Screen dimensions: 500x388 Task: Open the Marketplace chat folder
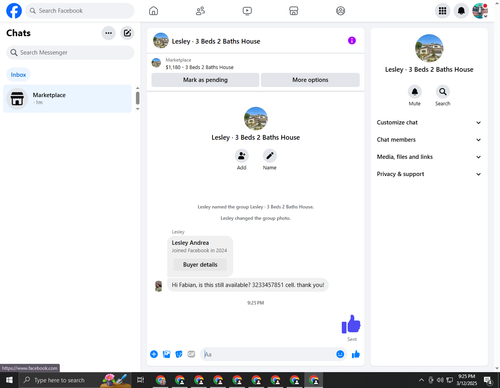[67, 99]
